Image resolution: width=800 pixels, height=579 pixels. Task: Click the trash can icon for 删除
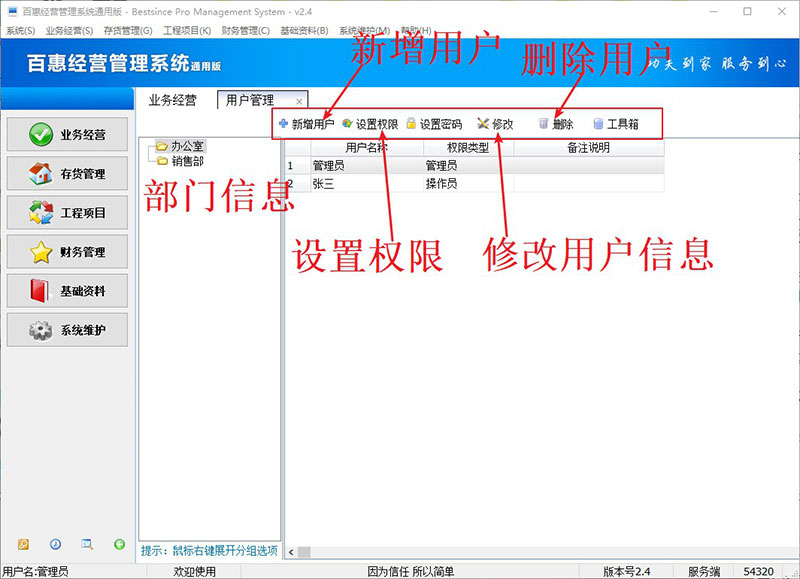pyautogui.click(x=544, y=123)
